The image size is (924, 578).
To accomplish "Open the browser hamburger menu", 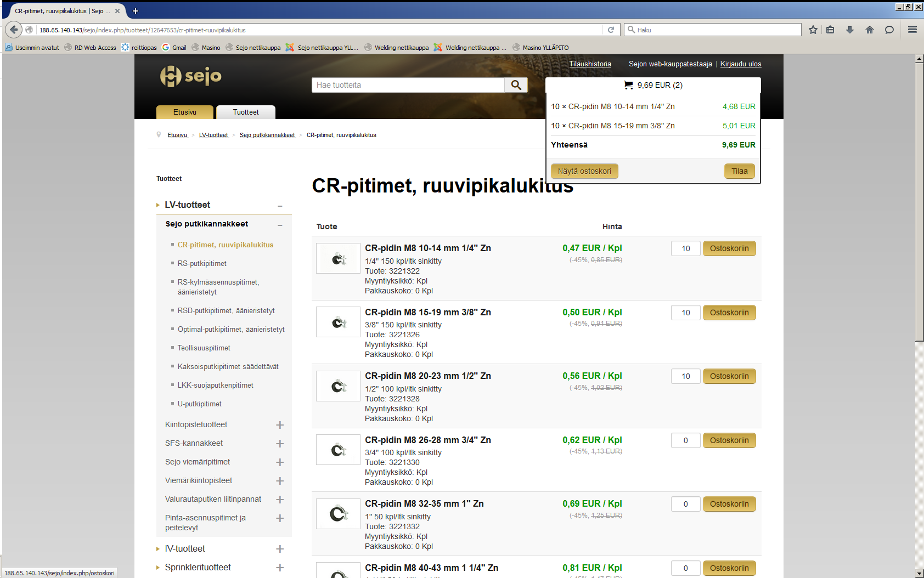I will click(x=912, y=30).
